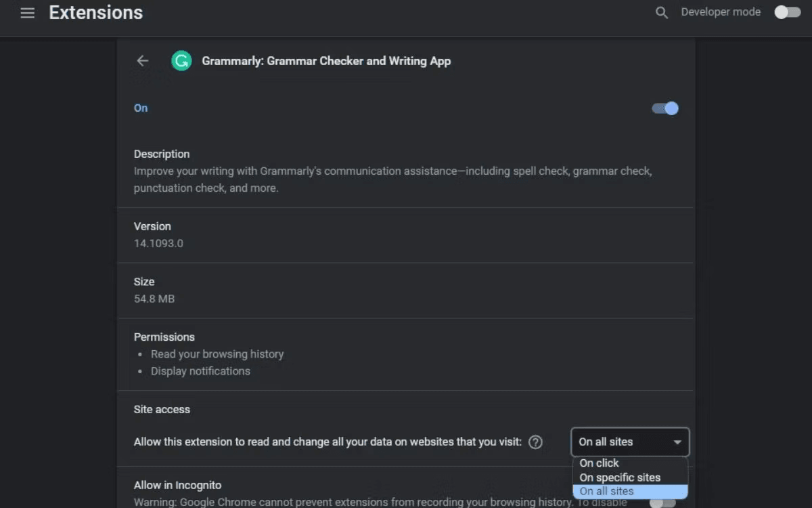Click the Grammarly extension name heading
The width and height of the screenshot is (812, 508).
[326, 61]
